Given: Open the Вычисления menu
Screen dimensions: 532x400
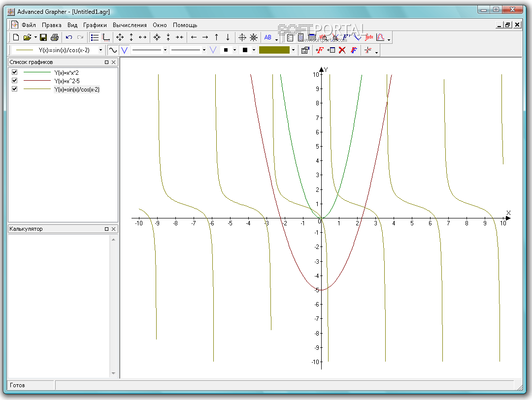Looking at the screenshot, I should [130, 25].
